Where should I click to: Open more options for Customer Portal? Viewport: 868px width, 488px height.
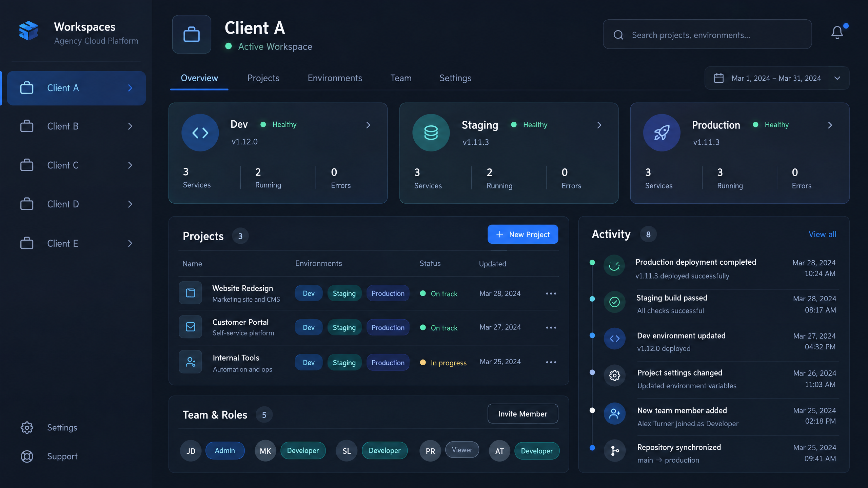pos(551,327)
